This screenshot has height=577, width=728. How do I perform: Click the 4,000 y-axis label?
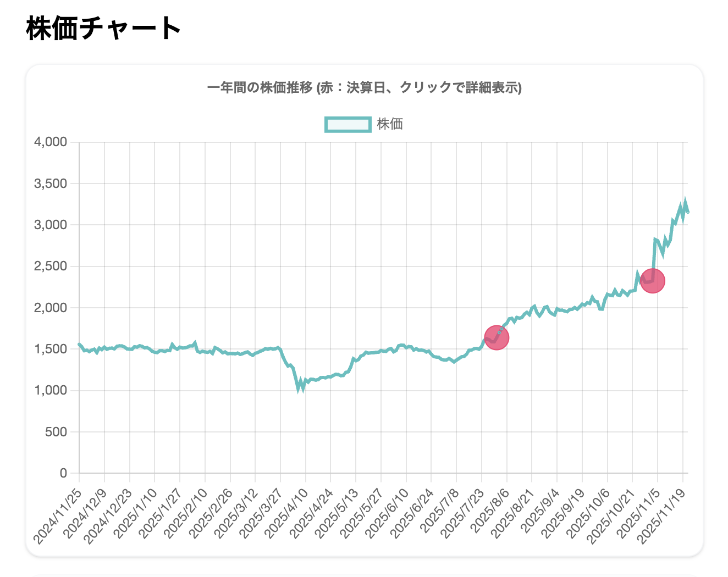51,142
